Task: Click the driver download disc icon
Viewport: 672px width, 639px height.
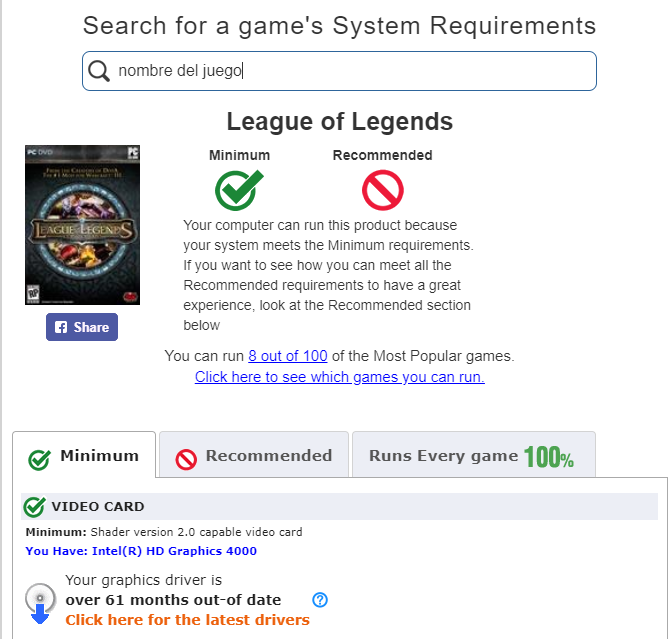Action: point(40,603)
